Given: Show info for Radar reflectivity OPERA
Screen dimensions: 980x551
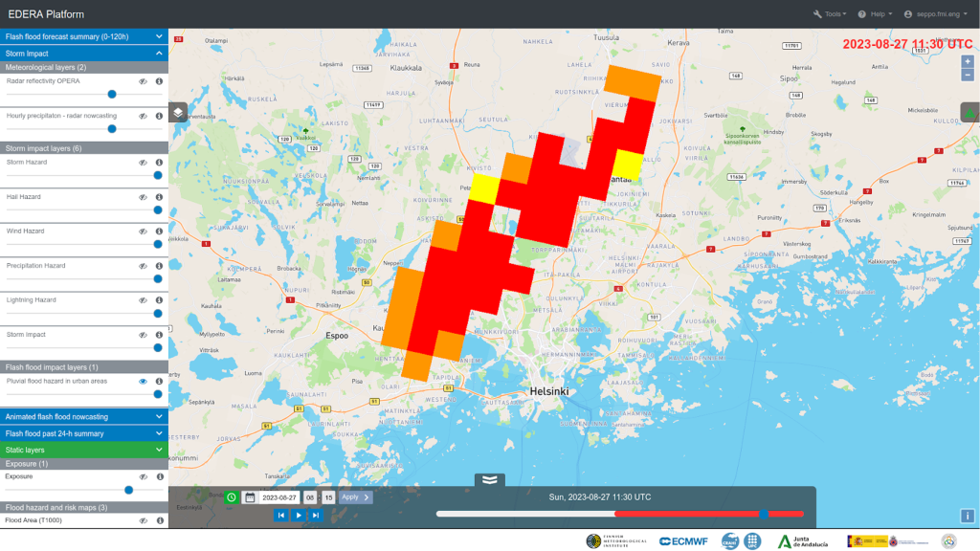Looking at the screenshot, I should (159, 81).
